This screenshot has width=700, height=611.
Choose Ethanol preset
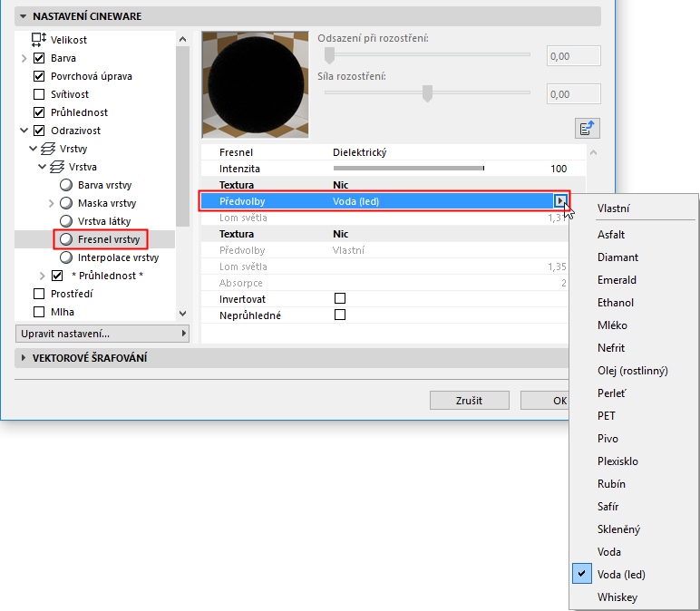(x=634, y=303)
